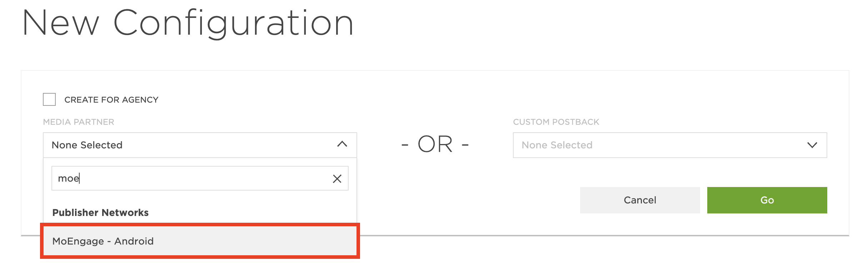Click the New Configuration page heading
Image resolution: width=868 pixels, height=271 pixels.
[188, 23]
